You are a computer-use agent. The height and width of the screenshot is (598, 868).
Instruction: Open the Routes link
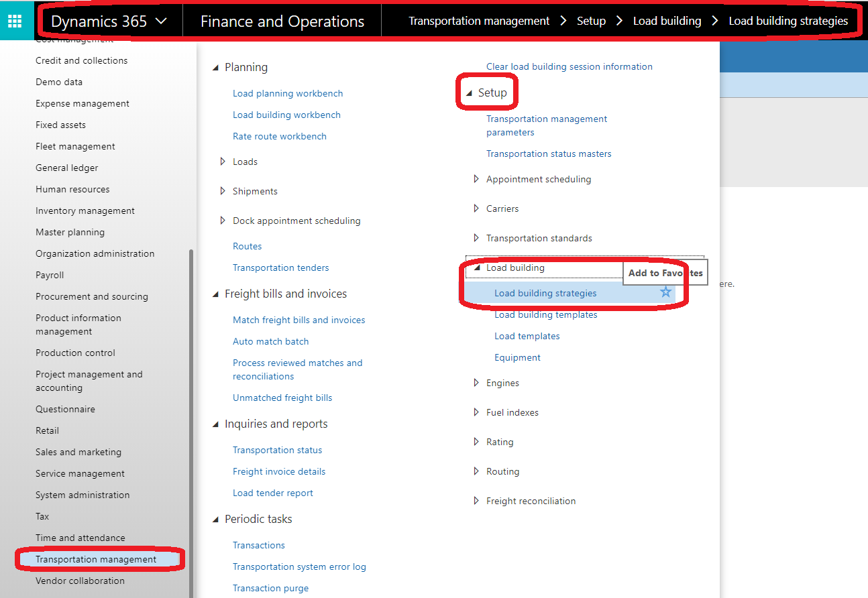[x=247, y=246]
